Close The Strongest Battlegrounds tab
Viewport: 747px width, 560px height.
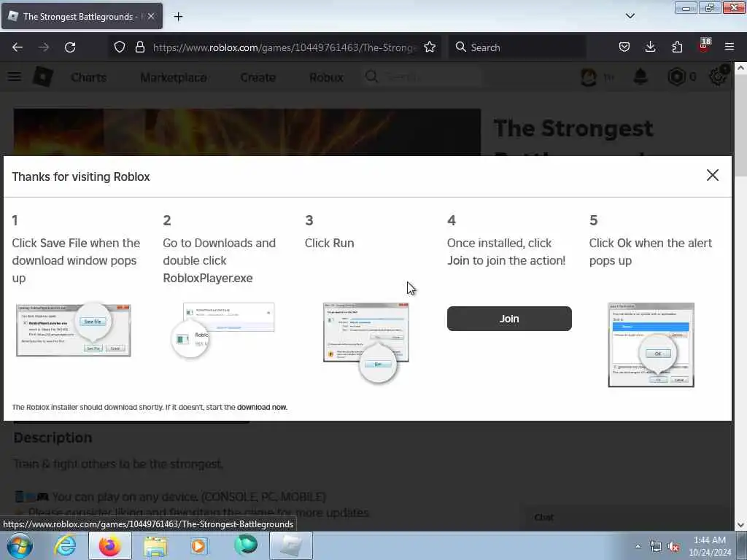151,16
